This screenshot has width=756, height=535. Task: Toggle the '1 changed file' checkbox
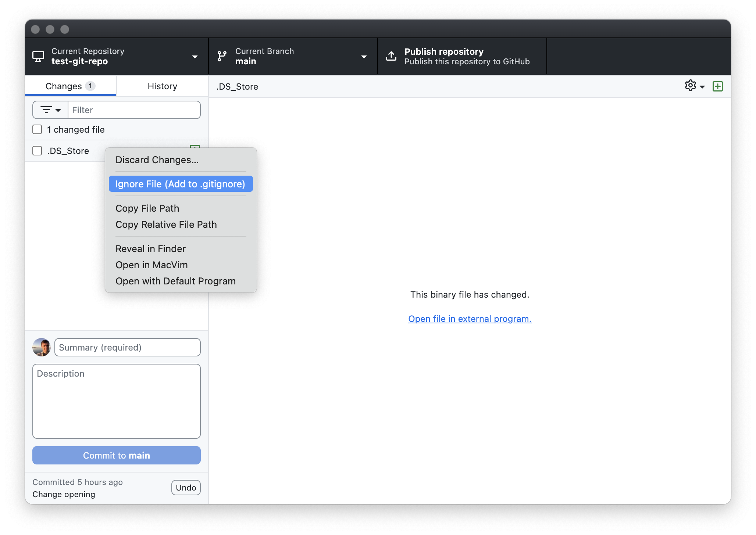click(x=37, y=129)
